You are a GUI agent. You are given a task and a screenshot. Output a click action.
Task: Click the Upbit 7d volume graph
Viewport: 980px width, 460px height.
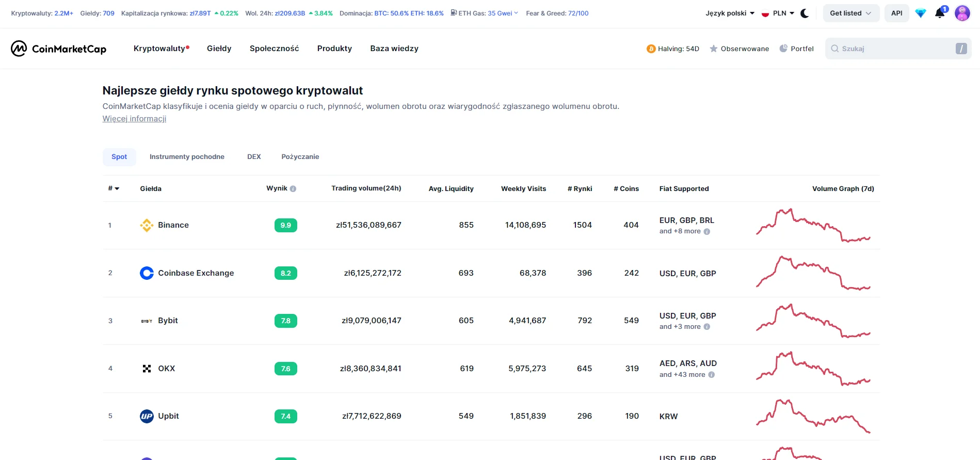tap(813, 416)
